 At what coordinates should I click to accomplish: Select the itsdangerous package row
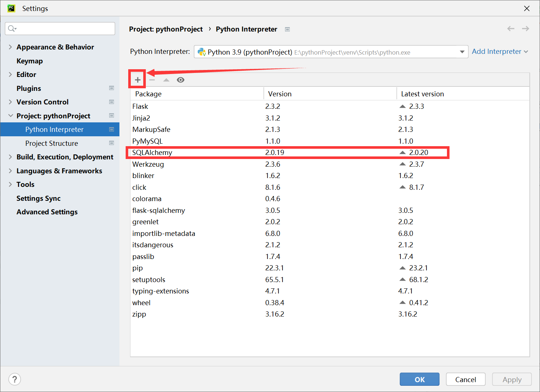pos(330,245)
